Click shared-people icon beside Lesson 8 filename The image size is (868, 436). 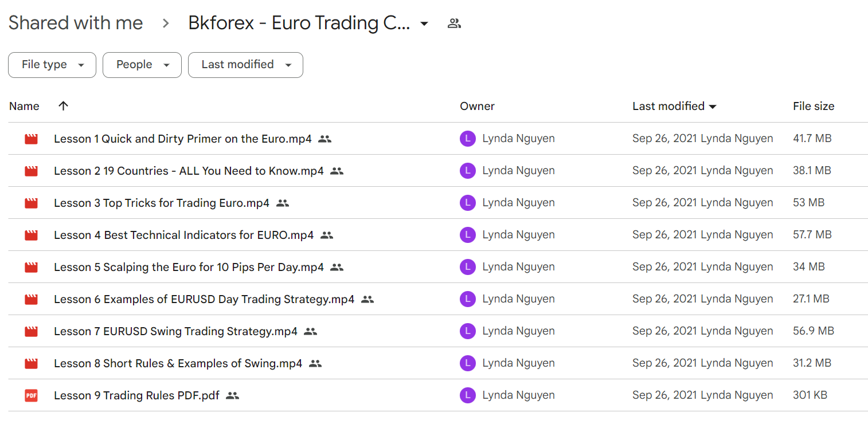tap(315, 363)
